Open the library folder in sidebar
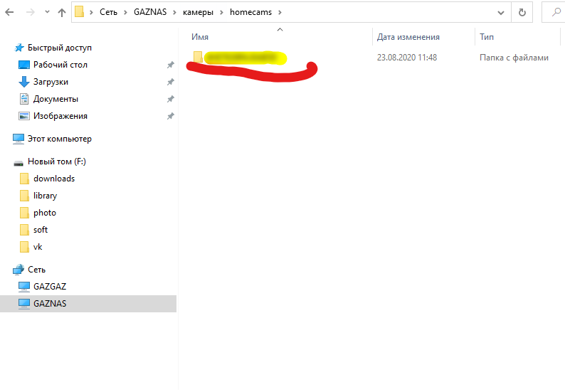 45,196
